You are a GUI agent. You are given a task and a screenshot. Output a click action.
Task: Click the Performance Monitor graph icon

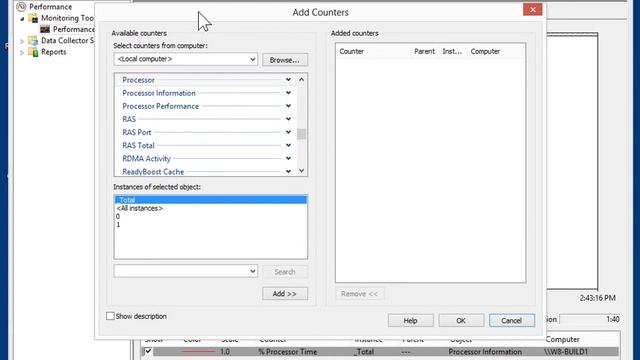[45, 29]
